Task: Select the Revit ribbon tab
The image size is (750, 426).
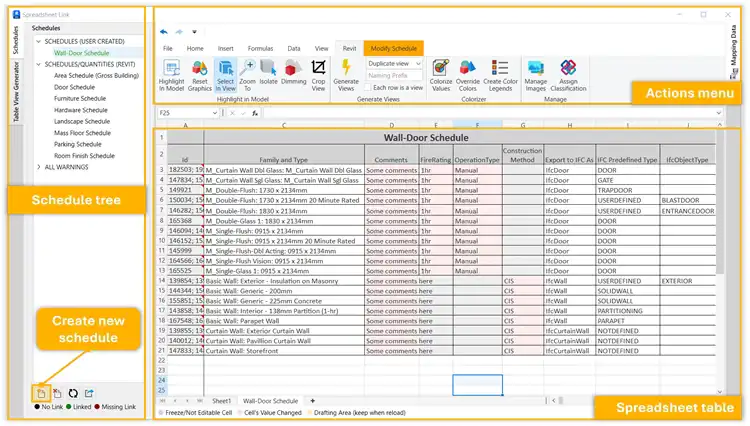Action: [x=350, y=48]
